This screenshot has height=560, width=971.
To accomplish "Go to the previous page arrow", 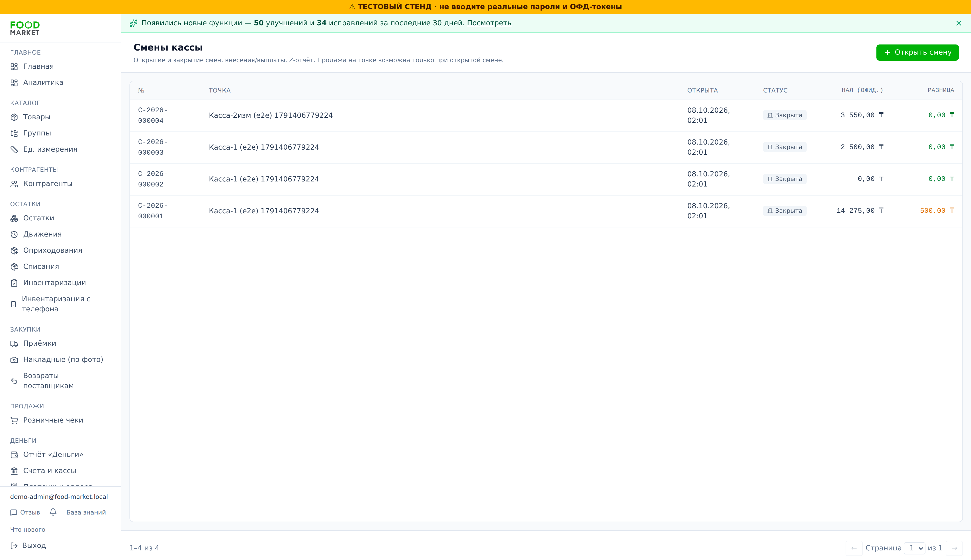I will coord(854,548).
